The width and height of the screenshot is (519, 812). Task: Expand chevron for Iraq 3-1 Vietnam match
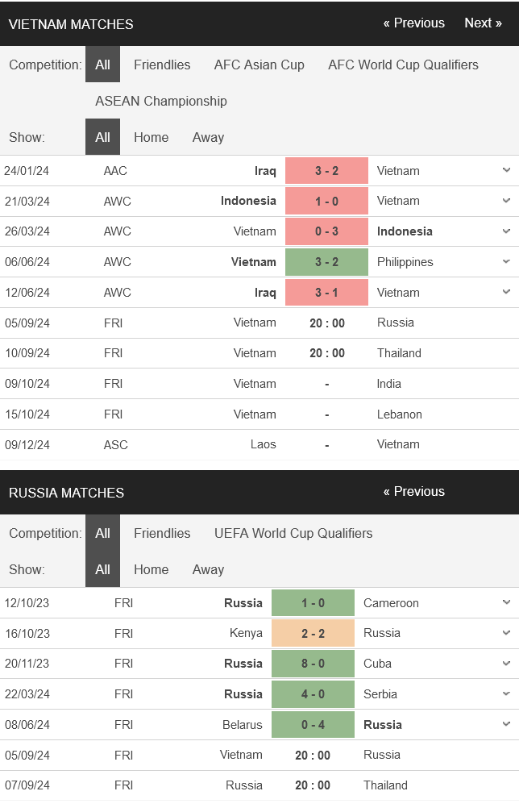(x=506, y=292)
